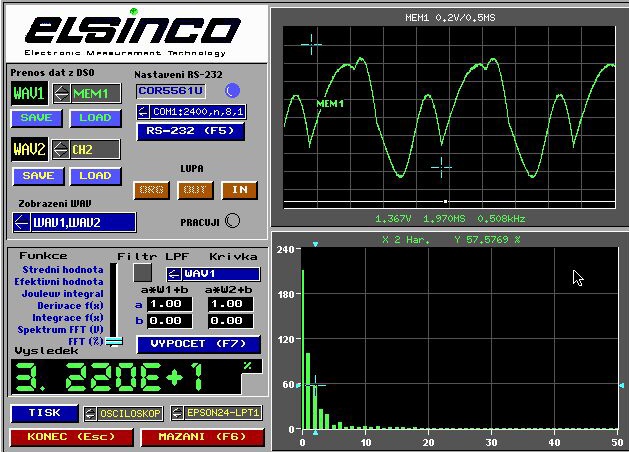Click the 1.970MS time readout
Viewport: 629px width, 452px height.
(444, 219)
